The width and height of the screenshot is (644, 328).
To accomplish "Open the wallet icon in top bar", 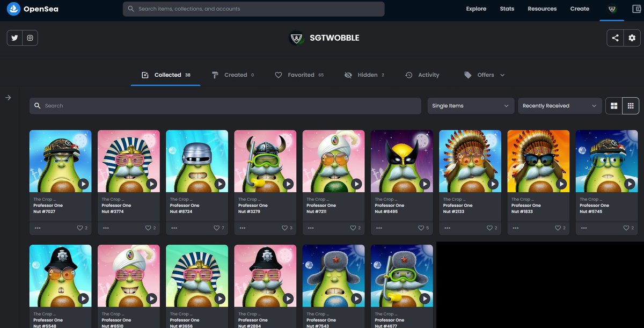I will pyautogui.click(x=636, y=9).
